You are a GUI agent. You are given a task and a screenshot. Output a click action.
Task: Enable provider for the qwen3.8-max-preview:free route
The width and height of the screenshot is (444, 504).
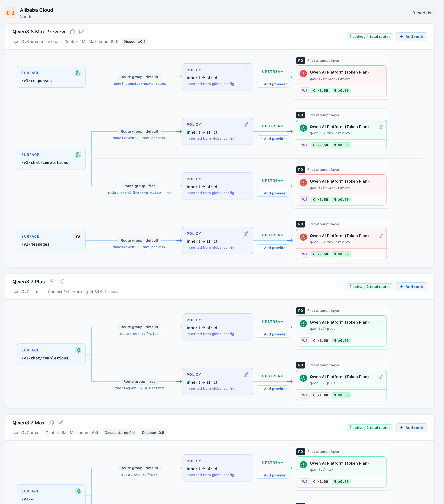click(303, 182)
